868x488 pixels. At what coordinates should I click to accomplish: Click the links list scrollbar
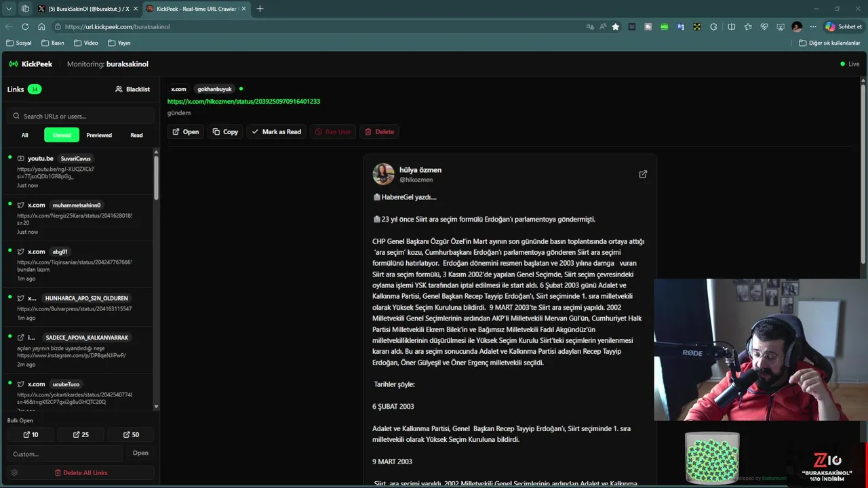(157, 178)
